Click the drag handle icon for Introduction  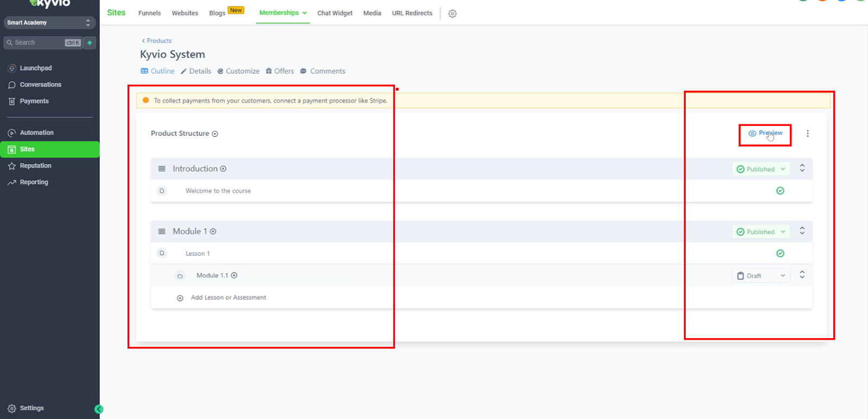point(162,169)
